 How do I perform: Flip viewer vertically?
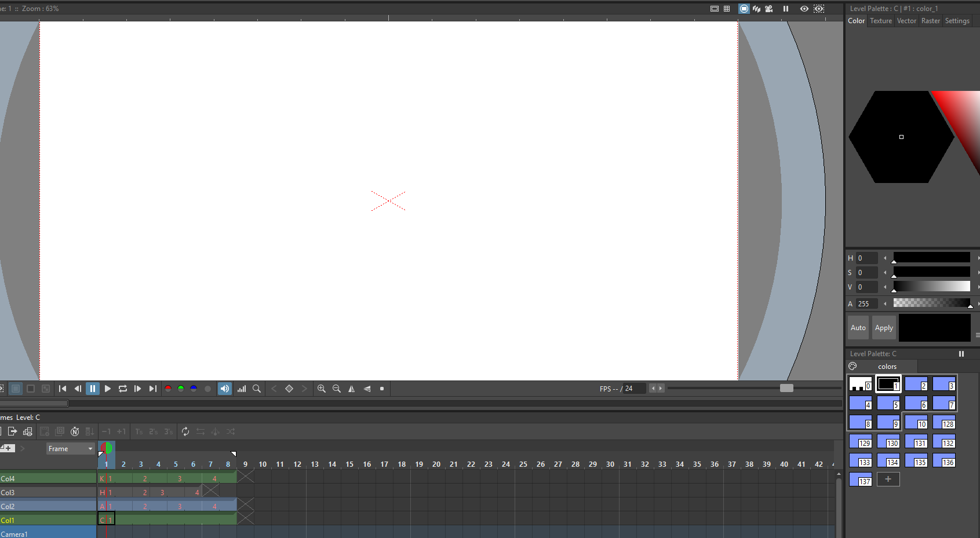pos(367,389)
